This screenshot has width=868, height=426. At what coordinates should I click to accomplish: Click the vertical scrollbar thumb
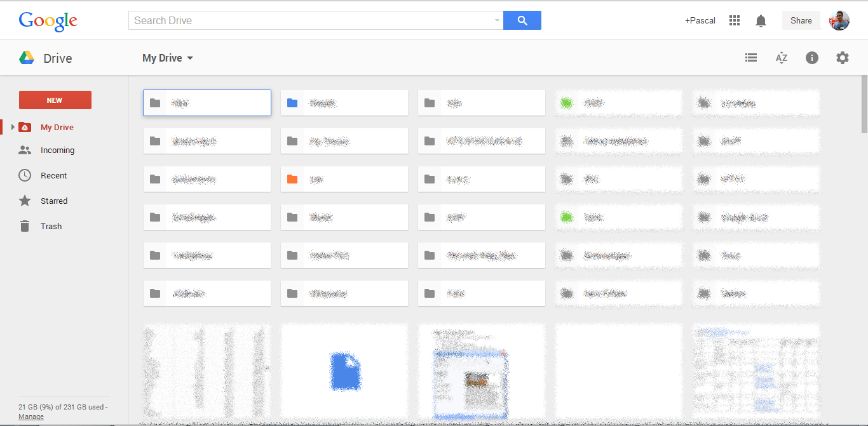point(864,105)
